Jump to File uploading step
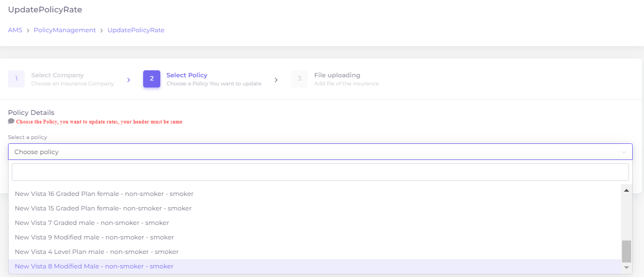The height and width of the screenshot is (277, 644). tap(346, 79)
